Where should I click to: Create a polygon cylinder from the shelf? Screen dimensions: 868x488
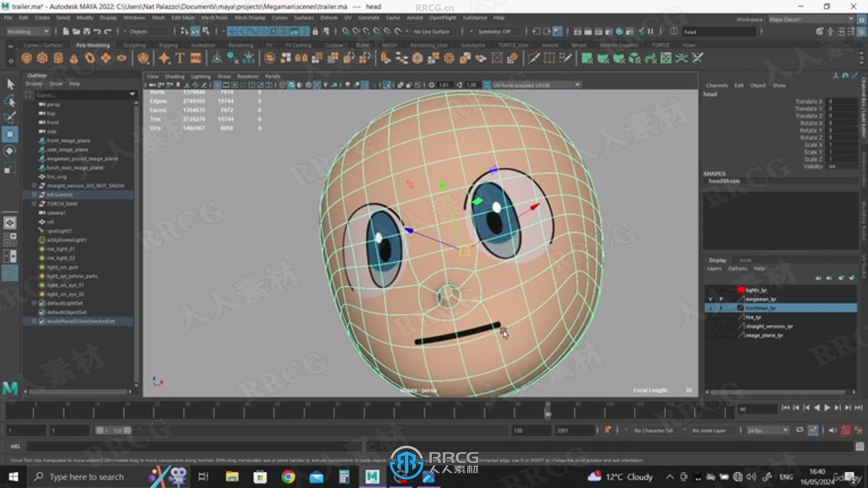pyautogui.click(x=58, y=58)
